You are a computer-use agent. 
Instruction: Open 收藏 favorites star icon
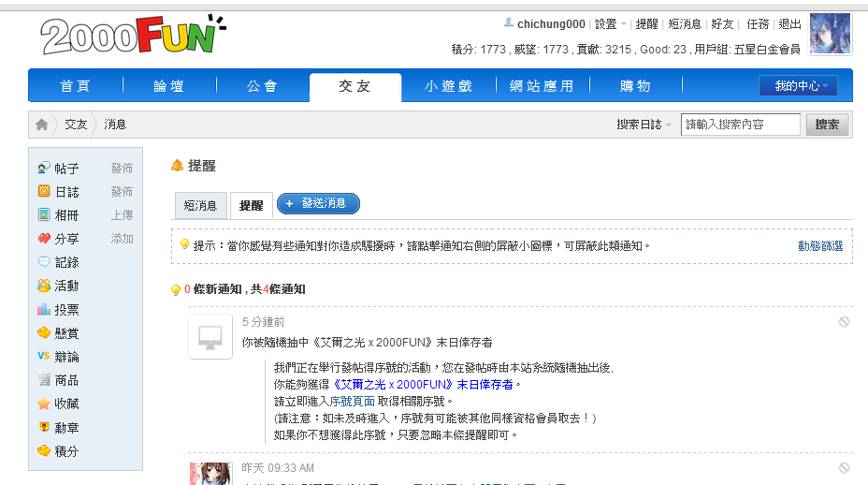[x=44, y=404]
